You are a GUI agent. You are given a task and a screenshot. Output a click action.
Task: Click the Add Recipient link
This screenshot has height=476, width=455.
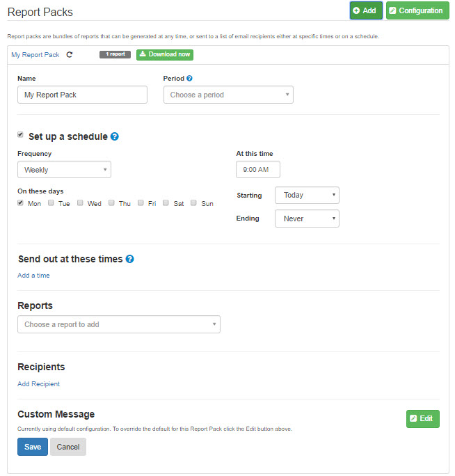click(x=38, y=384)
